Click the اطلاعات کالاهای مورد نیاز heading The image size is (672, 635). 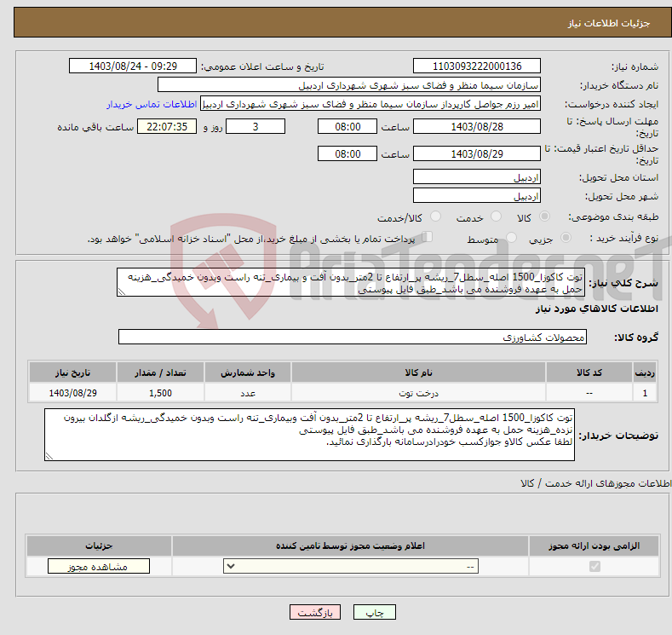coord(596,309)
